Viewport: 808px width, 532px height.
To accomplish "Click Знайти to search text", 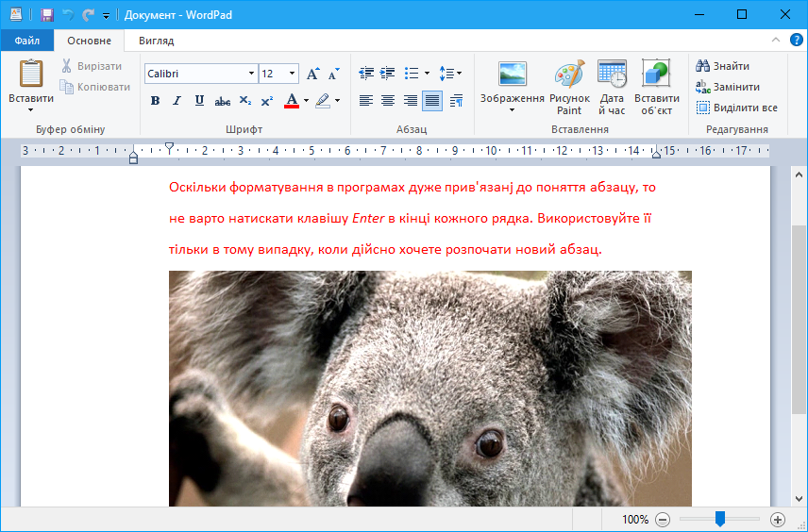I will (722, 66).
